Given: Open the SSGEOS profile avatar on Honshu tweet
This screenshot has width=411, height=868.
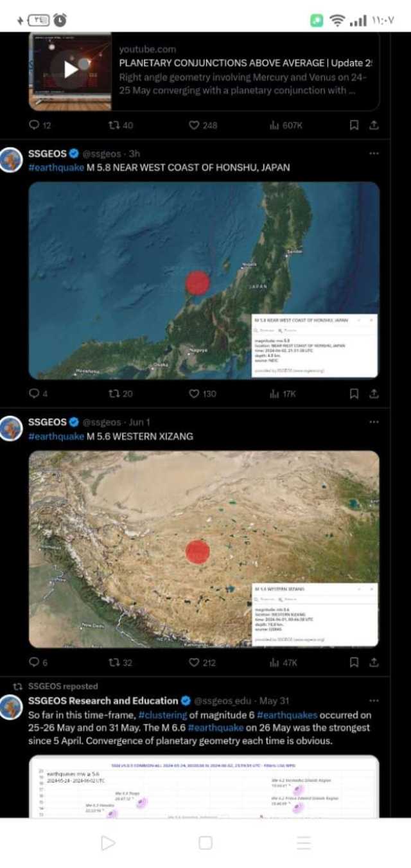Looking at the screenshot, I should click(11, 159).
